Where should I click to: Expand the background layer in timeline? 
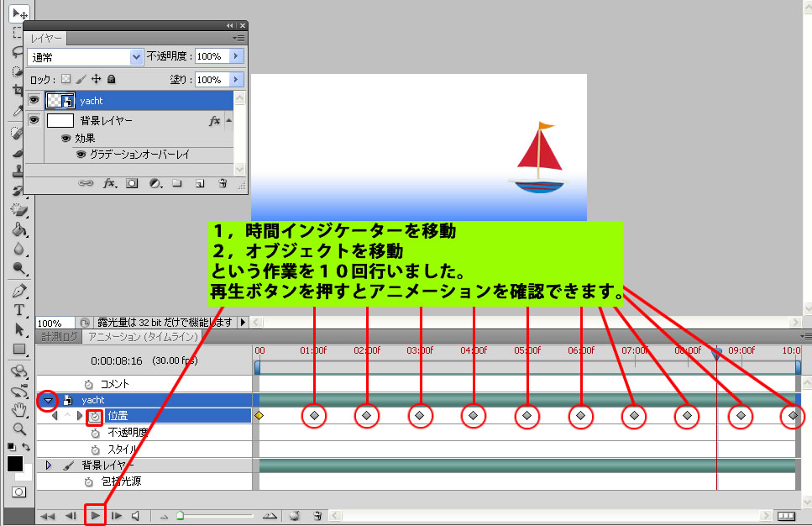[48, 465]
